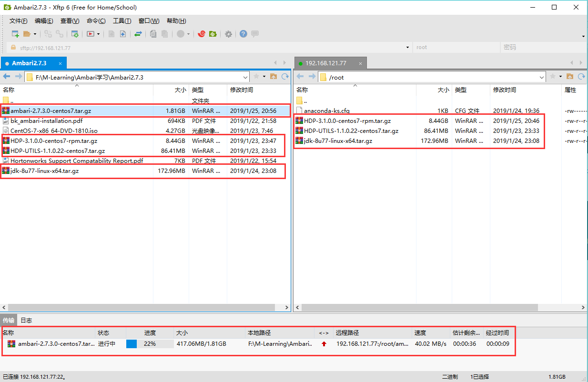Click local pane back arrow
This screenshot has width=588, height=382.
[x=7, y=76]
